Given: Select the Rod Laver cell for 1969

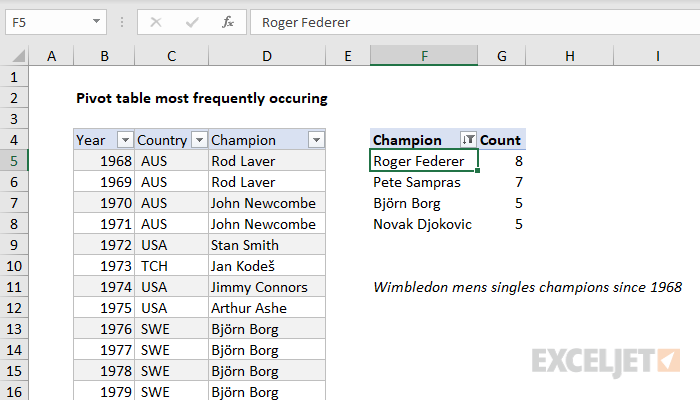Looking at the screenshot, I should [x=267, y=182].
